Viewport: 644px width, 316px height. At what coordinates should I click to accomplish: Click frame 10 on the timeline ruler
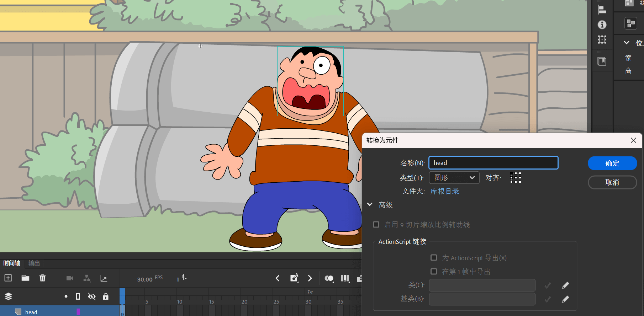(x=180, y=301)
